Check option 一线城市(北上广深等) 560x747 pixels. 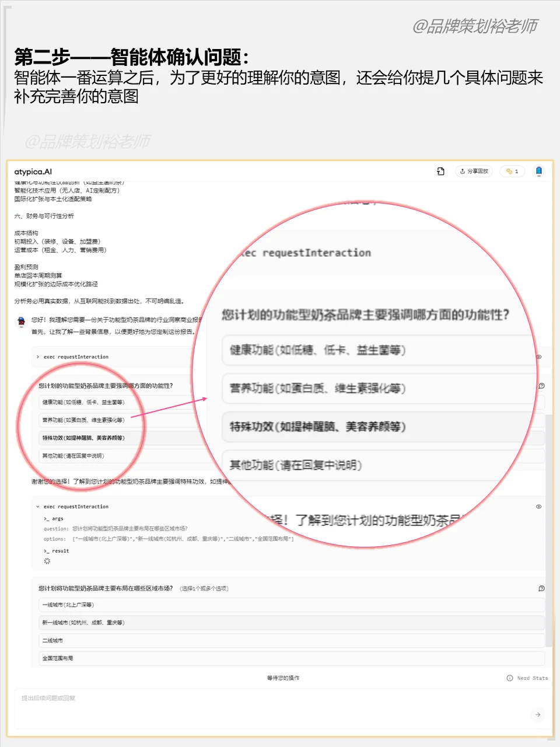pos(292,605)
